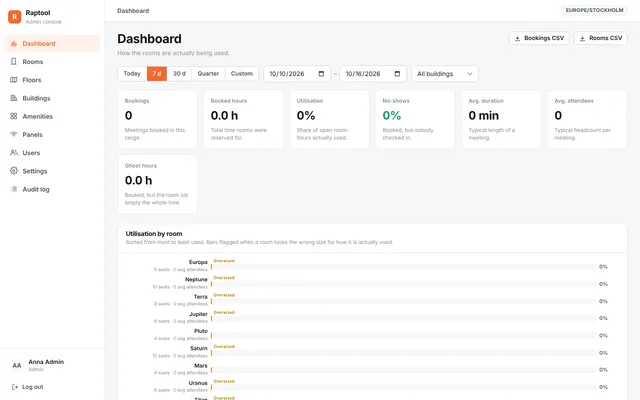Click the Buildings icon in sidebar

(14, 98)
